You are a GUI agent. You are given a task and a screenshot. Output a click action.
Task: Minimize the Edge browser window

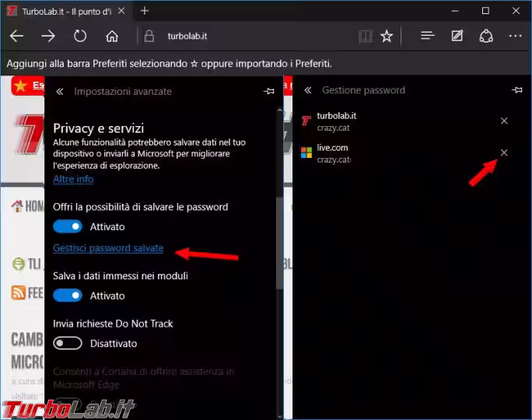coord(455,11)
